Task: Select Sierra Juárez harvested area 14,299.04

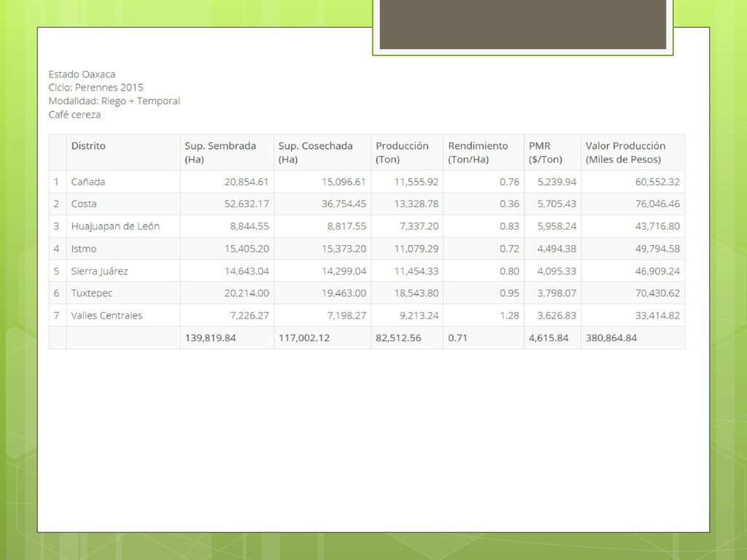Action: click(x=344, y=271)
